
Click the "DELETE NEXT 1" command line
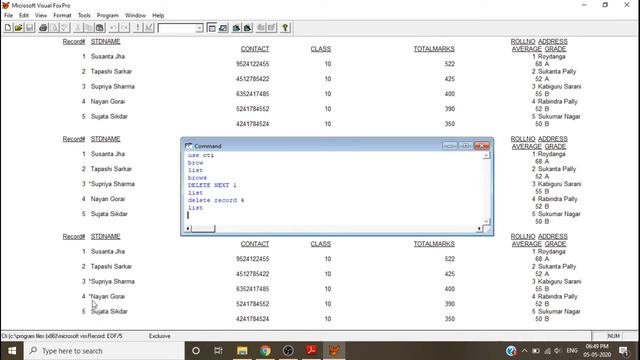coord(212,185)
